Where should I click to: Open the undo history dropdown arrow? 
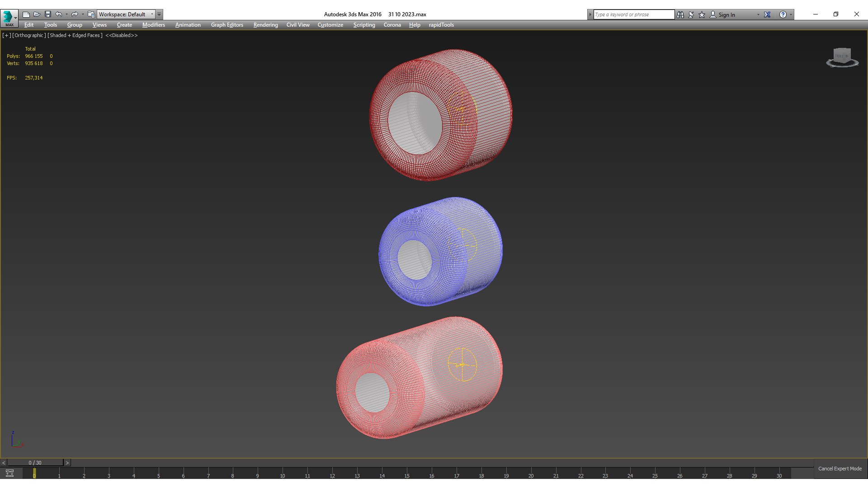(66, 14)
